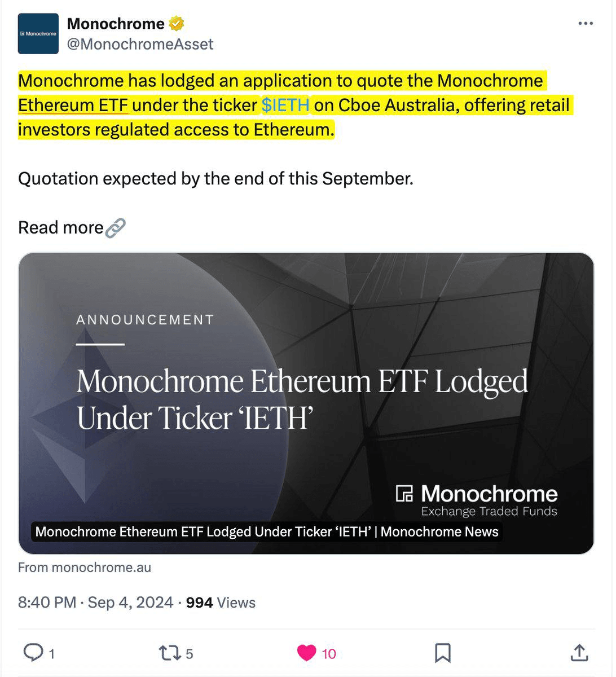Click the gold verified badge
The width and height of the screenshot is (616, 677).
point(177,24)
